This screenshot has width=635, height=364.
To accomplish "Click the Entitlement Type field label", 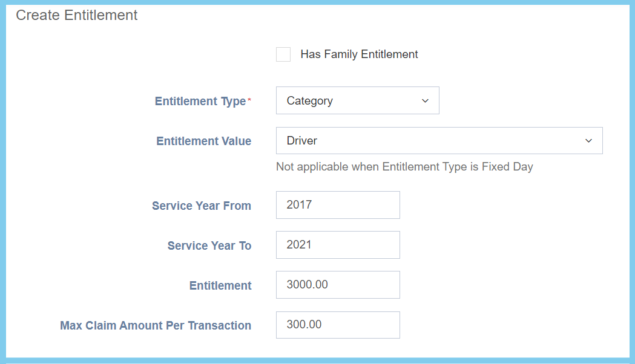I will pyautogui.click(x=200, y=102).
